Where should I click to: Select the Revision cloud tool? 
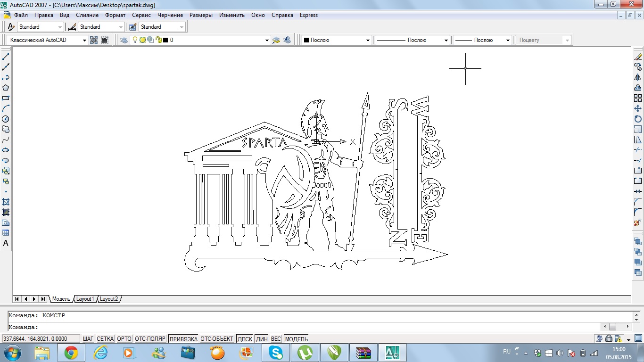coord(6,129)
